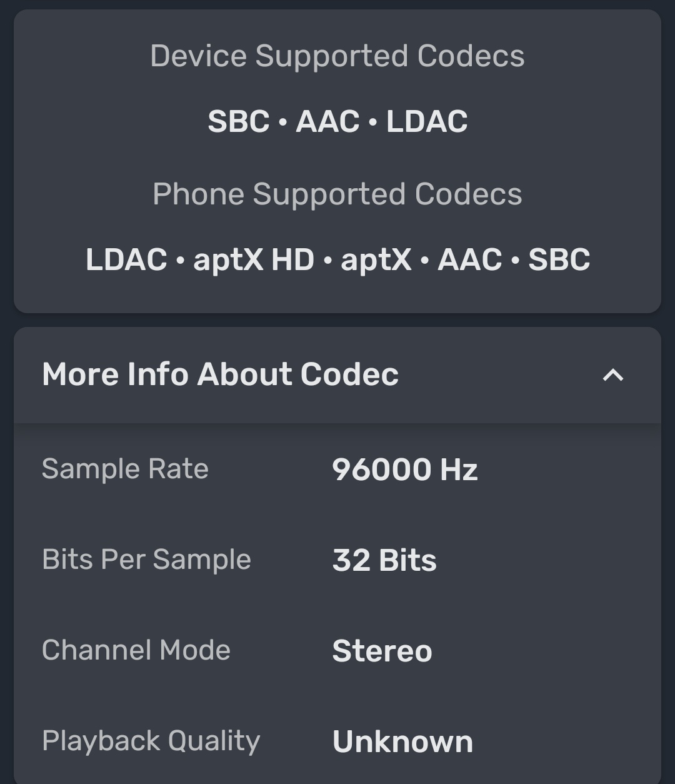This screenshot has height=784, width=675.
Task: Click the More Info About Codec header
Action: [x=220, y=374]
